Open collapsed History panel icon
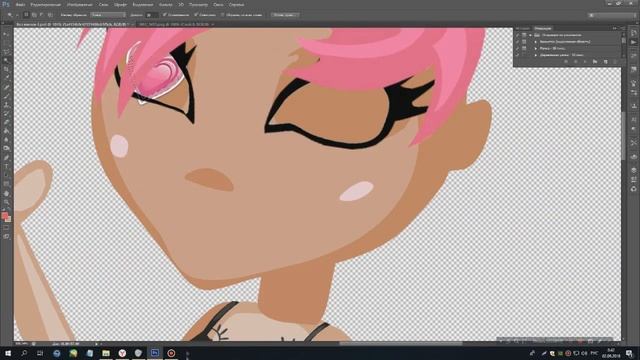640x360 pixels. pos(633,33)
